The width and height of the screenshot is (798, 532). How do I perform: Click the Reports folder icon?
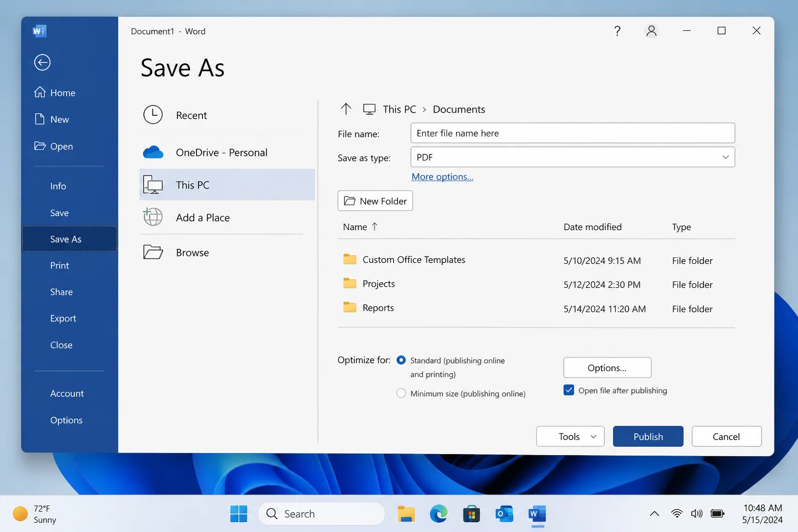click(x=350, y=308)
